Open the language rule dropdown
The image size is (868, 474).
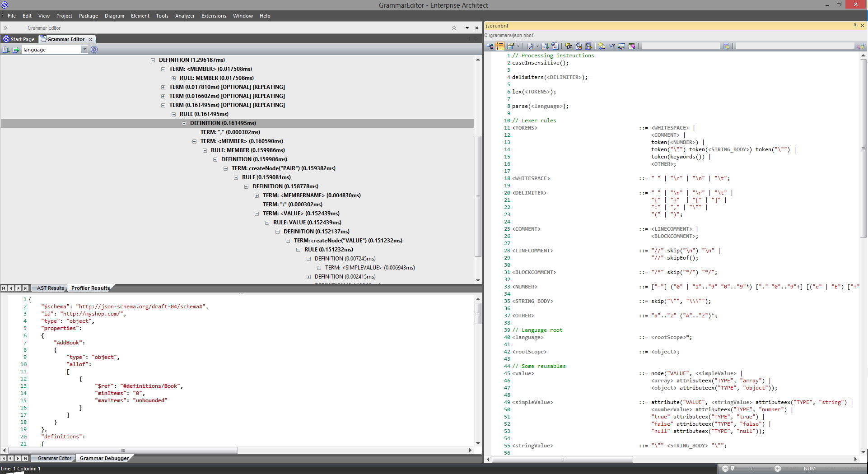click(84, 50)
